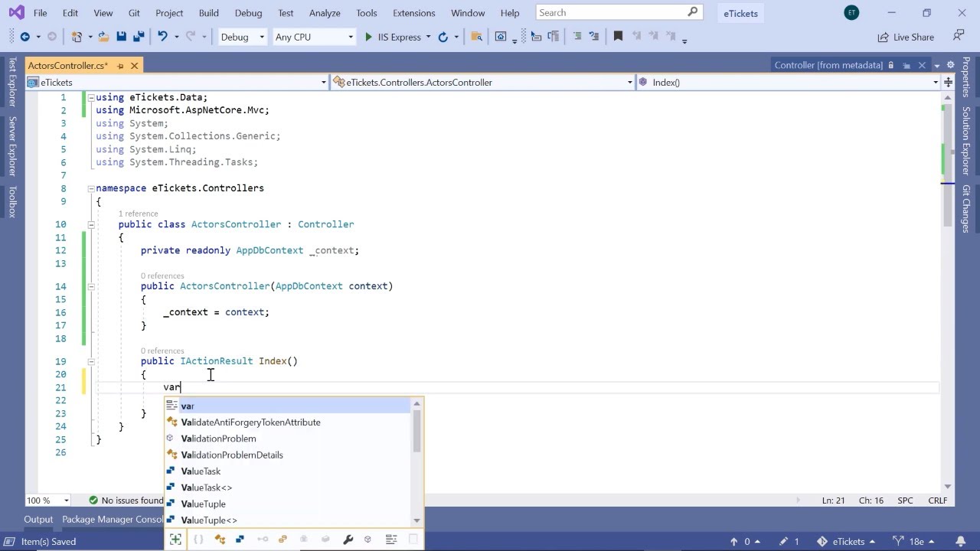The width and height of the screenshot is (980, 551).
Task: Click the New Project toolbar icon
Action: [x=77, y=37]
